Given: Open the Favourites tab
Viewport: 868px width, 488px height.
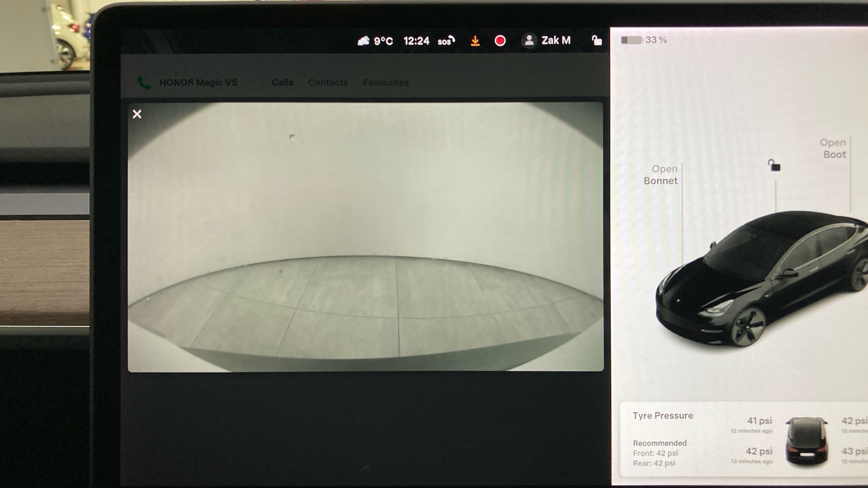Looking at the screenshot, I should [x=386, y=83].
